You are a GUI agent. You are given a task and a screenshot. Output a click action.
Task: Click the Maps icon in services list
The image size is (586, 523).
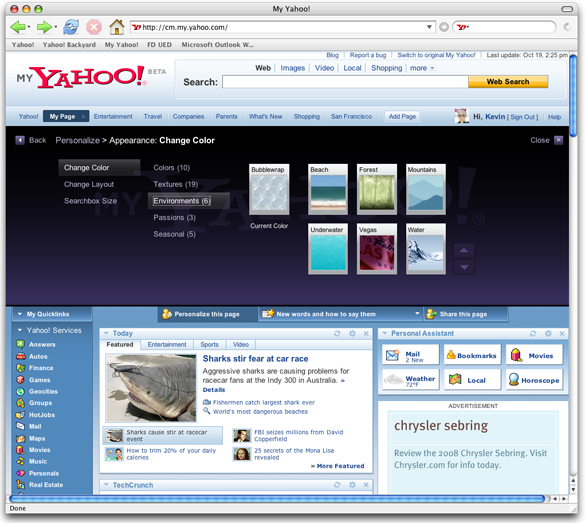point(21,439)
